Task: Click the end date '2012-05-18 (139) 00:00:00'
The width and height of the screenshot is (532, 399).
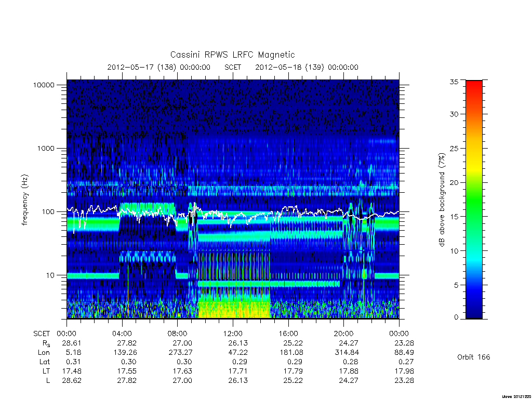Action: click(307, 67)
